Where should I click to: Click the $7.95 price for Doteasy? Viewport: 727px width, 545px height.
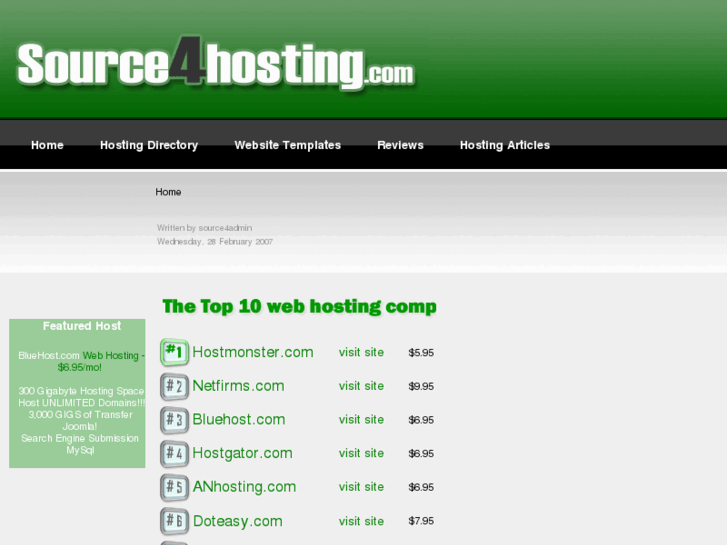[421, 521]
